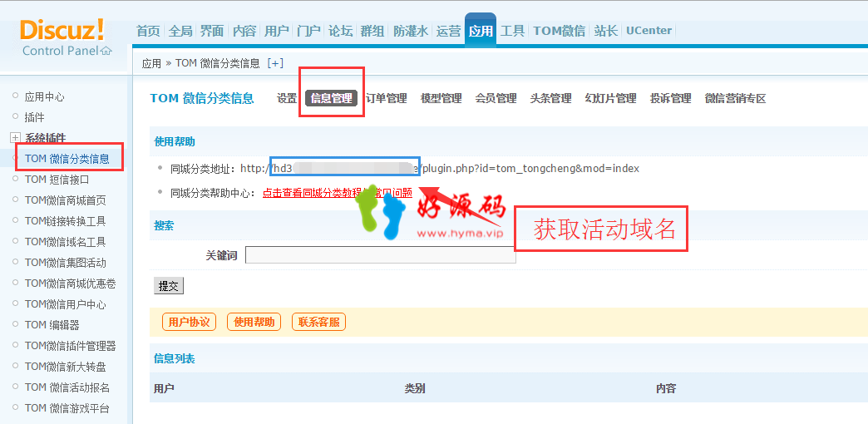Click the 应用 breadcrumb link
Image resolution: width=868 pixels, height=424 pixels.
pyautogui.click(x=151, y=64)
